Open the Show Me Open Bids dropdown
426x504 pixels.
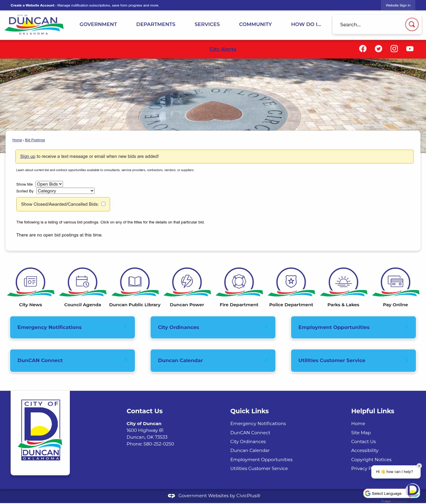pyautogui.click(x=49, y=184)
